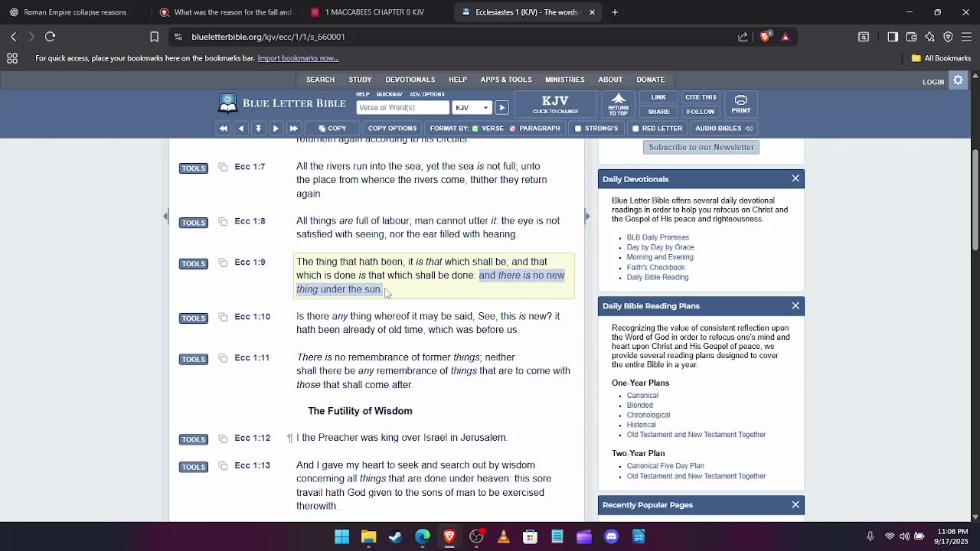Copy verse Ecc 1:7 with its copy icon
Image resolution: width=980 pixels, height=551 pixels.
223,167
